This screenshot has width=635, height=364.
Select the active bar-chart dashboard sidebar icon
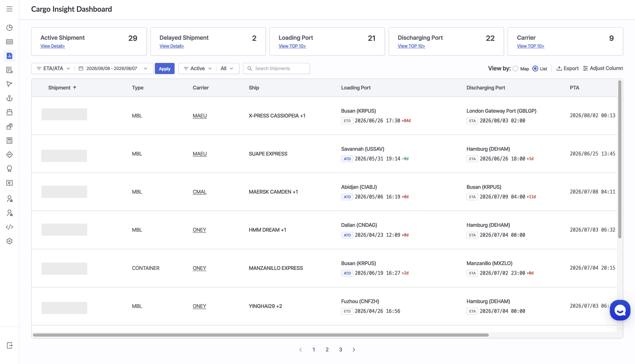(x=9, y=56)
